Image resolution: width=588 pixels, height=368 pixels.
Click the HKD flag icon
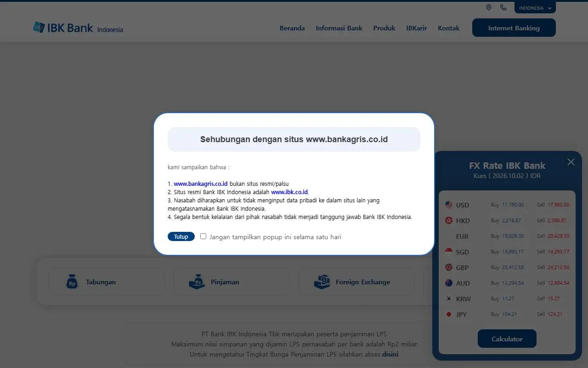[449, 221]
